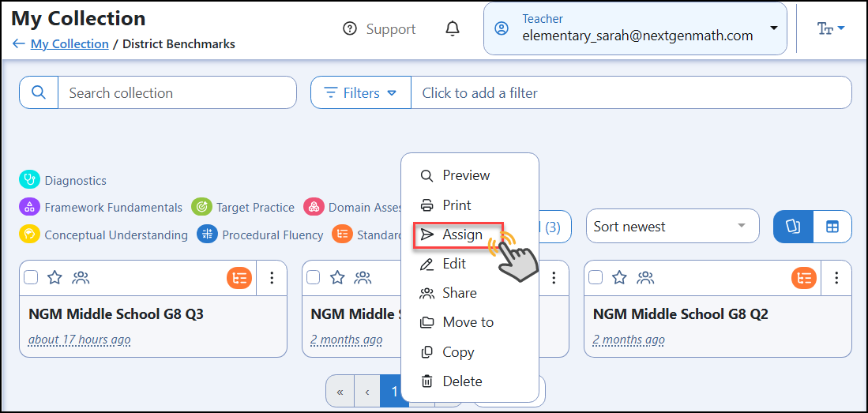Image resolution: width=868 pixels, height=413 pixels.
Task: Click the search magnifier icon
Action: pos(39,92)
